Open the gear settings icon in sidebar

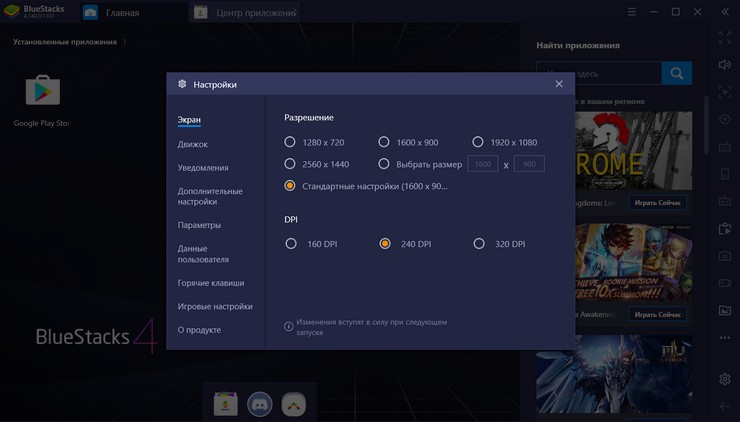[725, 379]
